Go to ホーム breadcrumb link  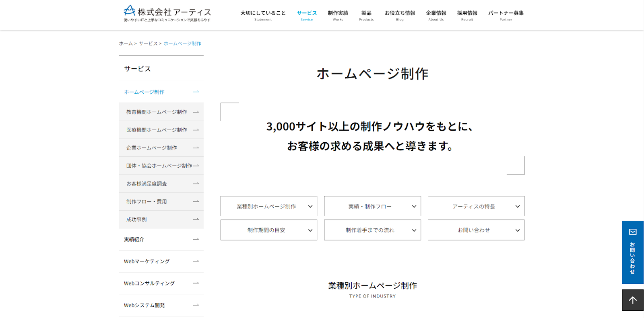pyautogui.click(x=126, y=43)
